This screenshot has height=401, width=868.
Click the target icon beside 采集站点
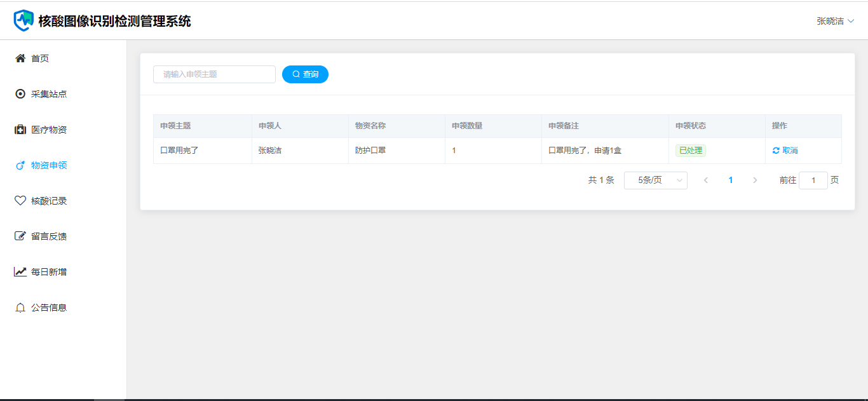pos(20,94)
